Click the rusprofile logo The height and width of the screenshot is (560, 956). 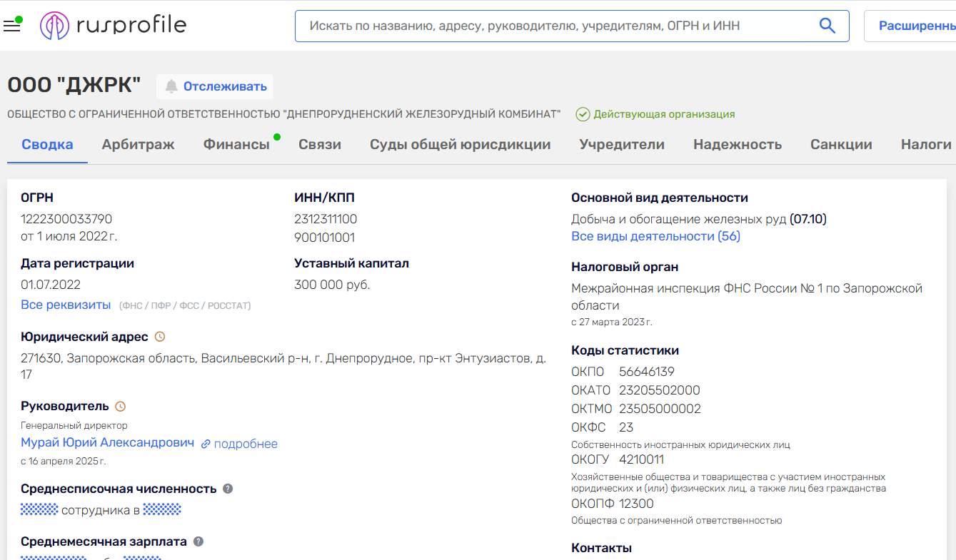point(114,26)
